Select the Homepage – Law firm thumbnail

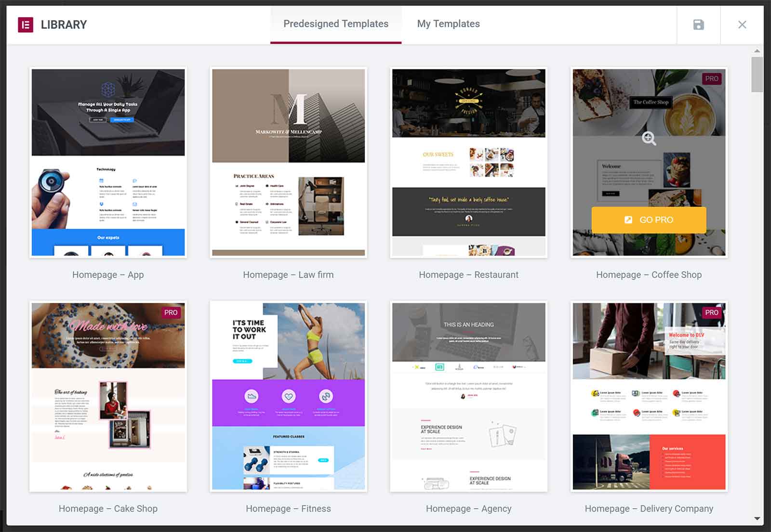[289, 162]
